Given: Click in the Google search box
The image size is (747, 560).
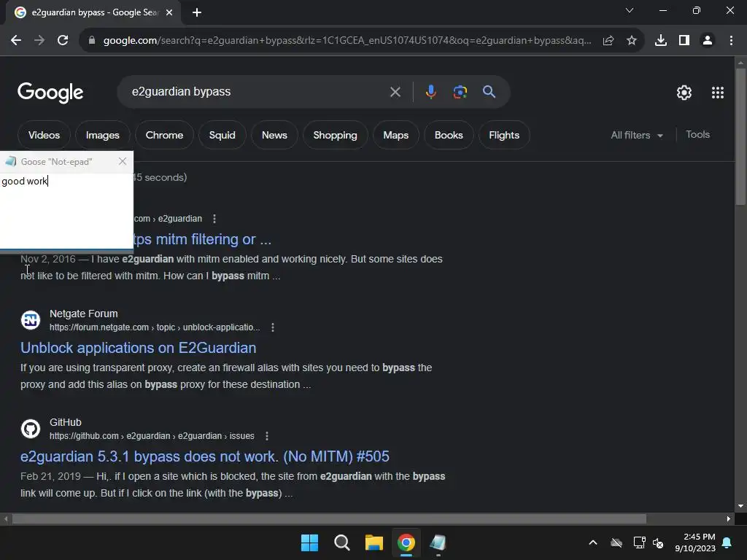Looking at the screenshot, I should 258,92.
